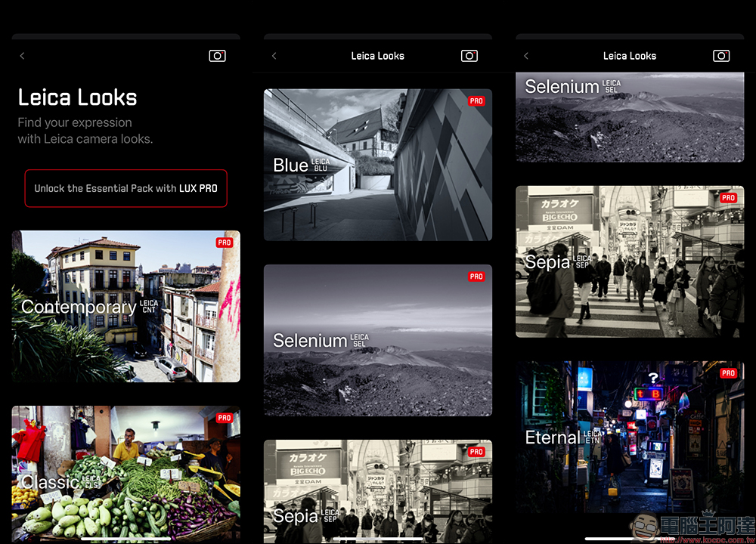This screenshot has width=756, height=544.
Task: Tap the PRO badge on Classic
Action: coord(225,418)
